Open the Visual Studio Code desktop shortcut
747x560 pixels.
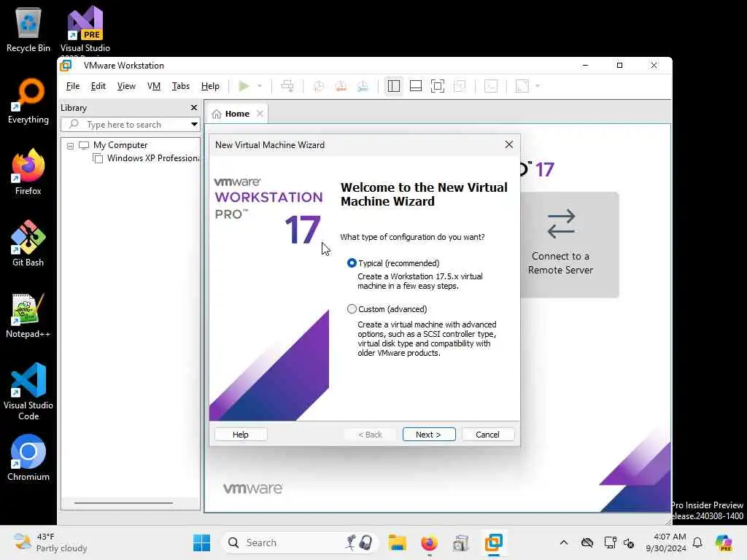coord(28,392)
